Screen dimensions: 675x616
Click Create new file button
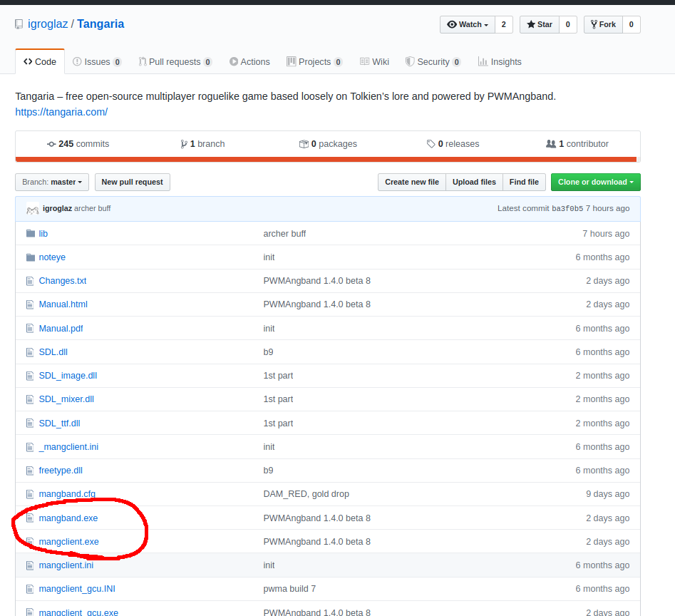click(412, 182)
